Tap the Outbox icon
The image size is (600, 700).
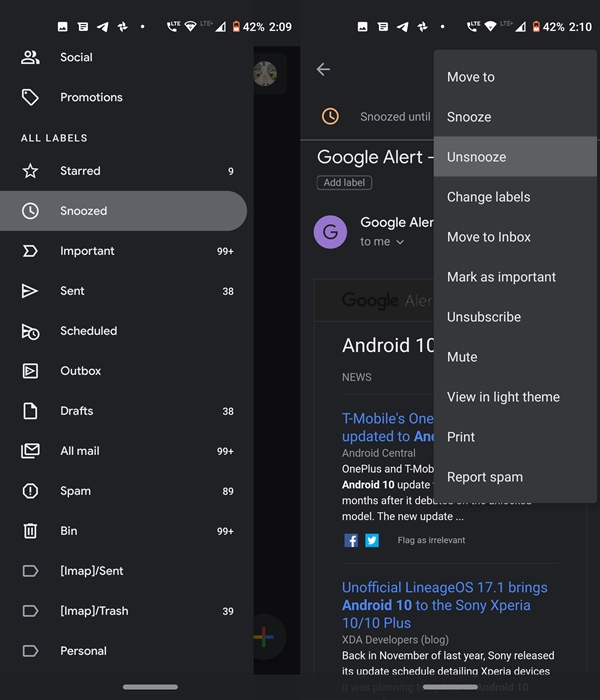(30, 371)
